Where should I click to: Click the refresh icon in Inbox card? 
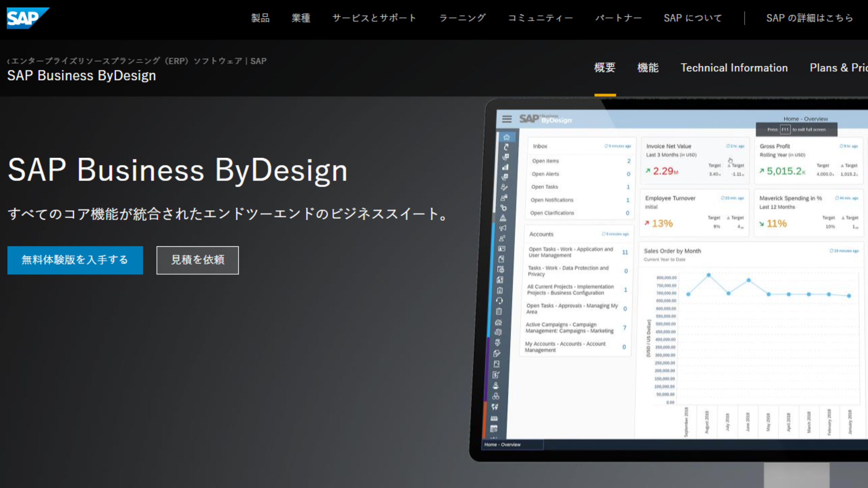pos(606,146)
